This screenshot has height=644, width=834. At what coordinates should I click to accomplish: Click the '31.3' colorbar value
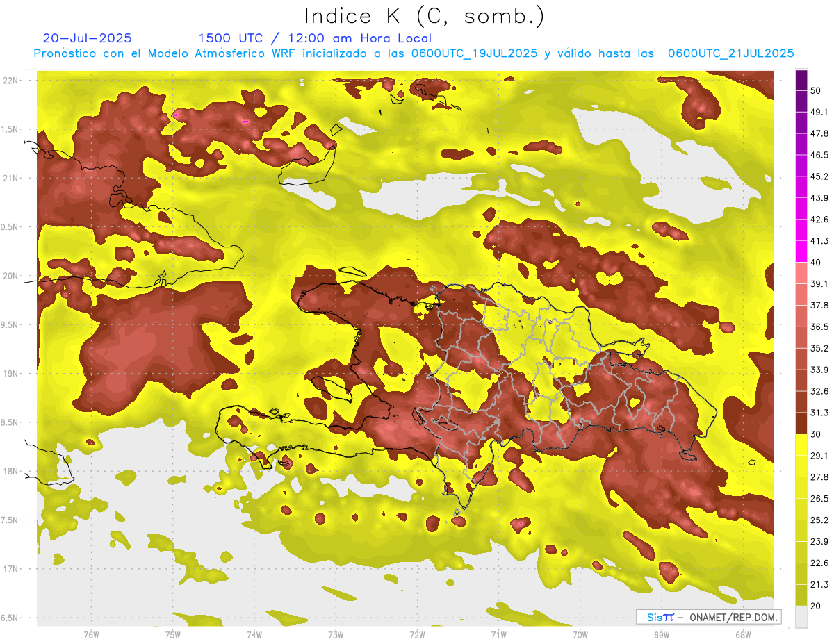[819, 413]
